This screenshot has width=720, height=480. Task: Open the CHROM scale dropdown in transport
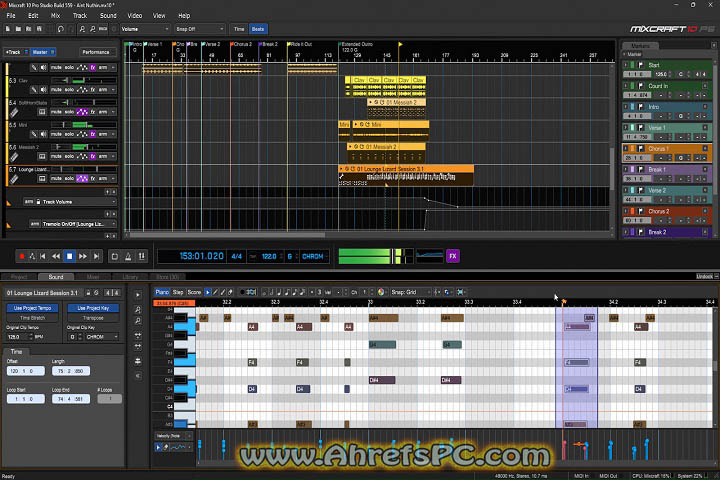pos(315,256)
